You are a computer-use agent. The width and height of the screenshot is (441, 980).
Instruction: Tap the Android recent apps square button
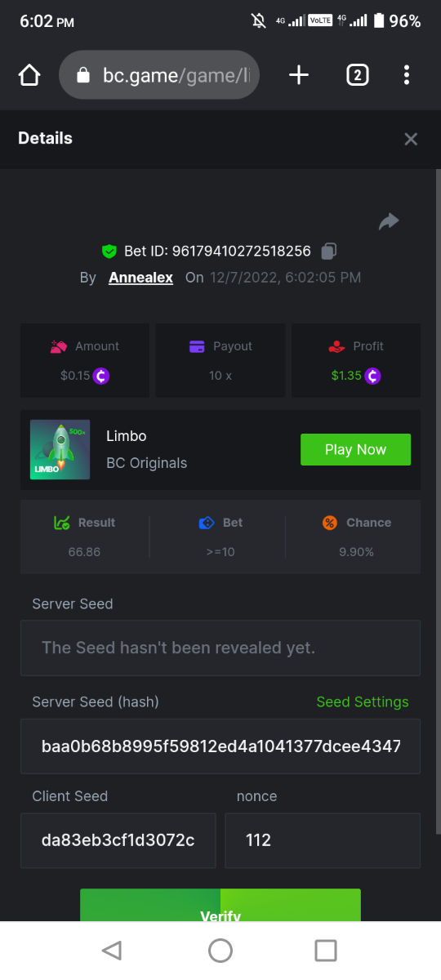pos(326,950)
